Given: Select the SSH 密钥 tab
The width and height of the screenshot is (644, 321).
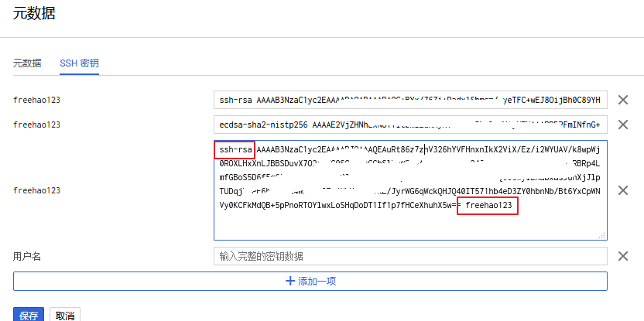Looking at the screenshot, I should [80, 63].
